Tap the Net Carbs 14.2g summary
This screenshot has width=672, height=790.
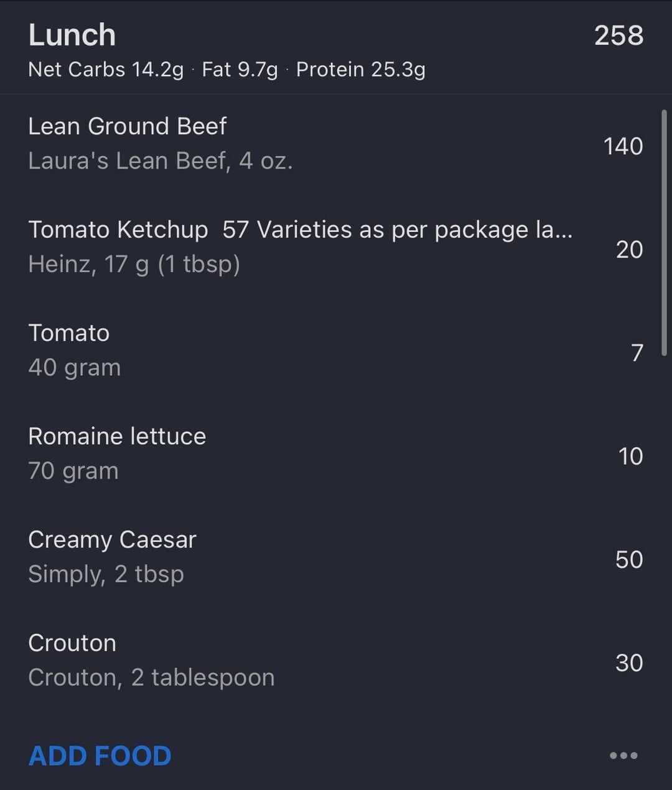click(x=106, y=70)
